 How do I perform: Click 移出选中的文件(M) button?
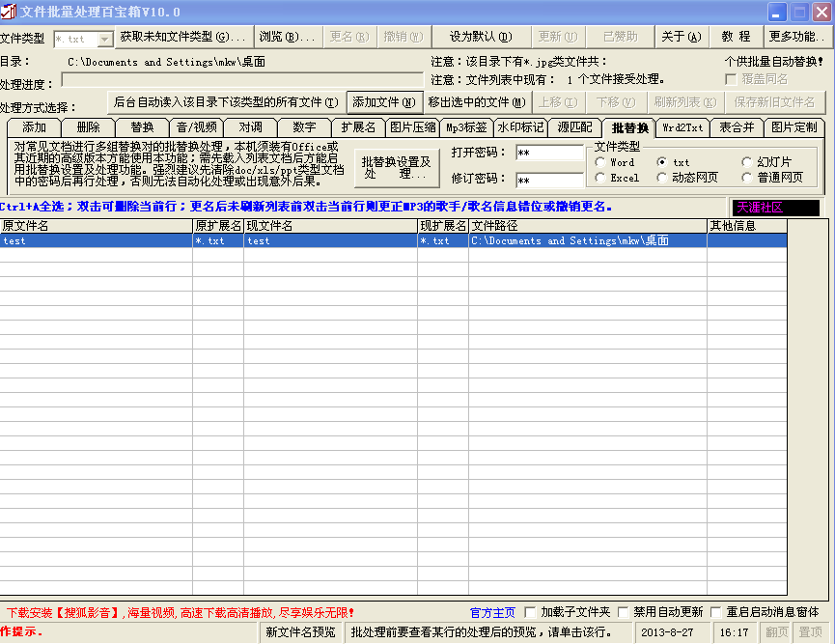tap(477, 102)
